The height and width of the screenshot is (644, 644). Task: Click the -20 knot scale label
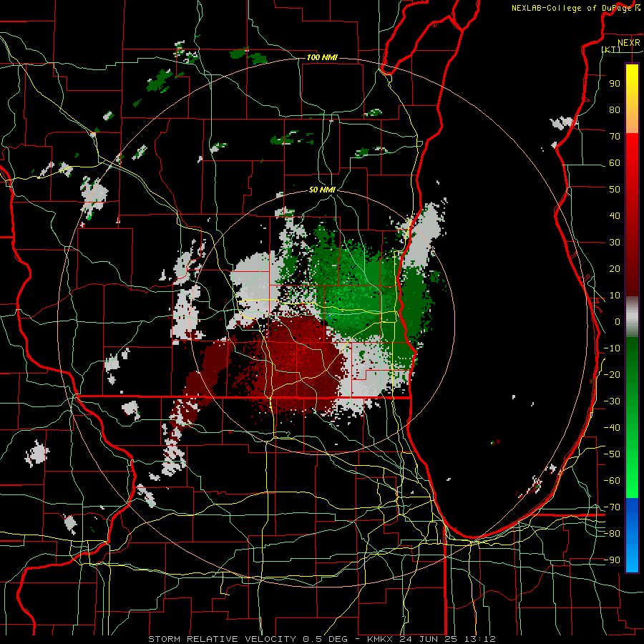pos(612,374)
